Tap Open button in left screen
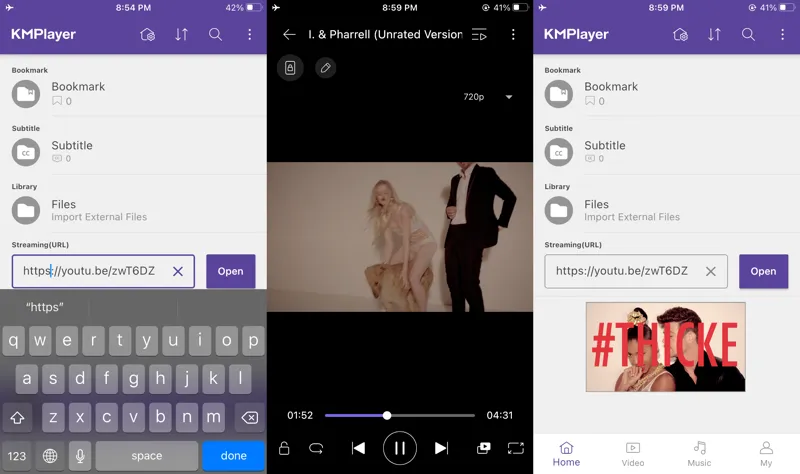This screenshot has height=474, width=800. 231,271
